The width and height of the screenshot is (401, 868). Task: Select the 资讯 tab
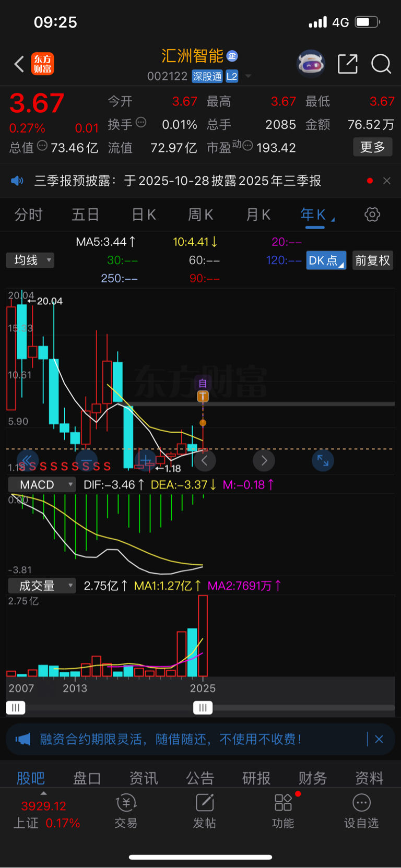point(144,778)
